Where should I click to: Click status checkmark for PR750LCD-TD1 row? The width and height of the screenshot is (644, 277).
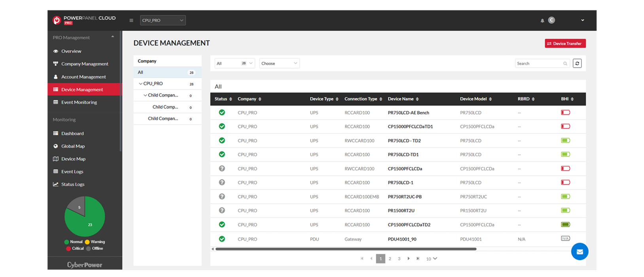click(222, 154)
